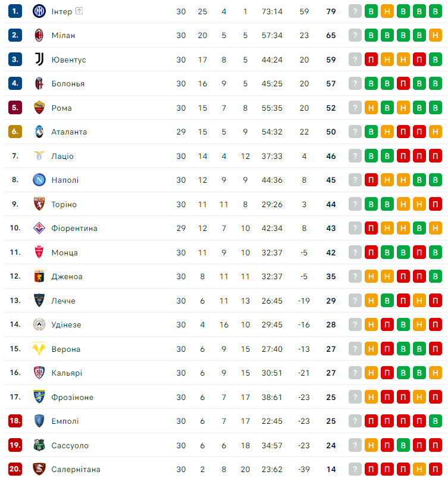Click the Fiorentina club logo
The width and height of the screenshot is (448, 481).
[39, 228]
